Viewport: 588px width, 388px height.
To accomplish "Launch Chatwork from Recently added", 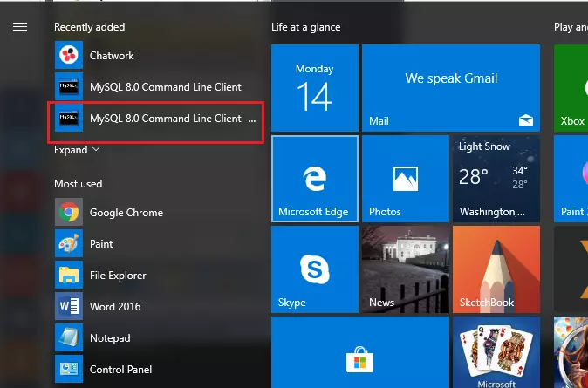I will [155, 56].
